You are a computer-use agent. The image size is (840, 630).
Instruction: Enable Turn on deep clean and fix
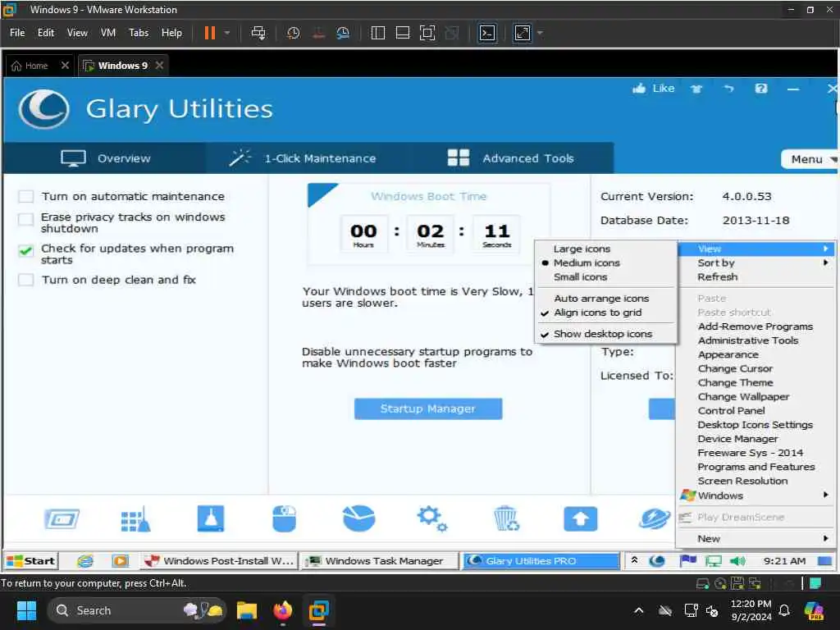tap(25, 280)
